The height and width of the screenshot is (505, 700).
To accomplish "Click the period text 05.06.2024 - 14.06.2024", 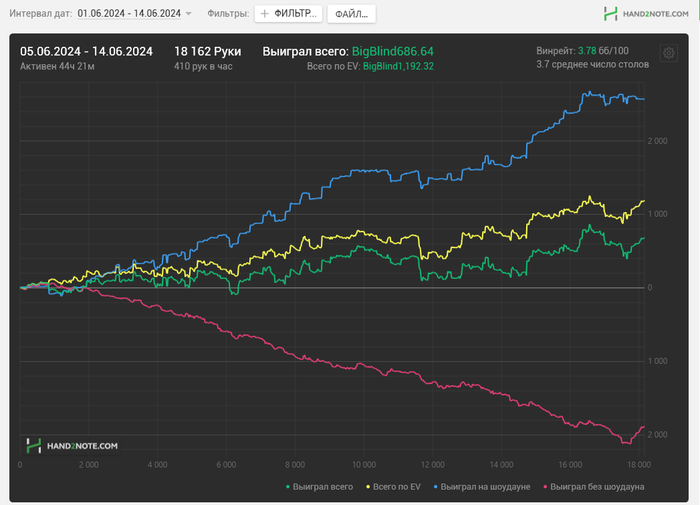I will click(86, 51).
